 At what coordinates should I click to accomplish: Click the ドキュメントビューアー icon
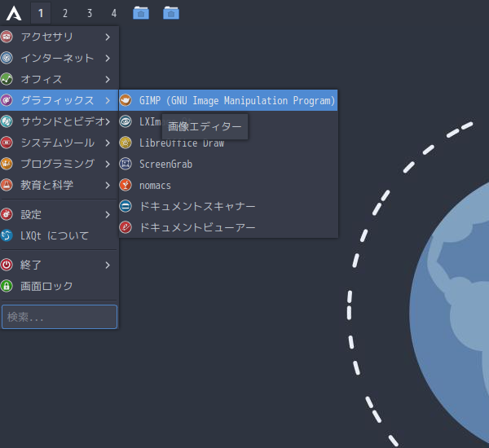tap(126, 227)
